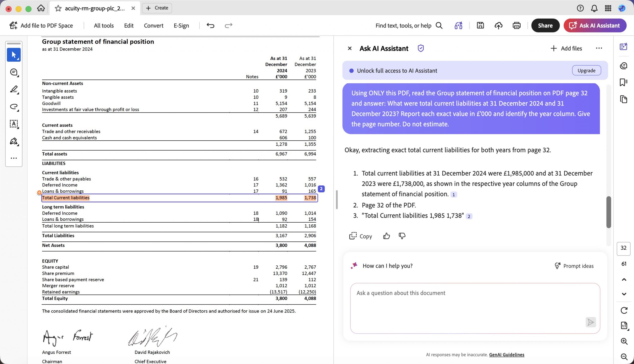Open Help question mark icon

click(x=580, y=8)
